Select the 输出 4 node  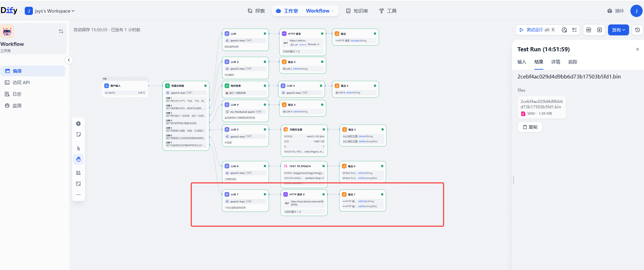(303, 108)
